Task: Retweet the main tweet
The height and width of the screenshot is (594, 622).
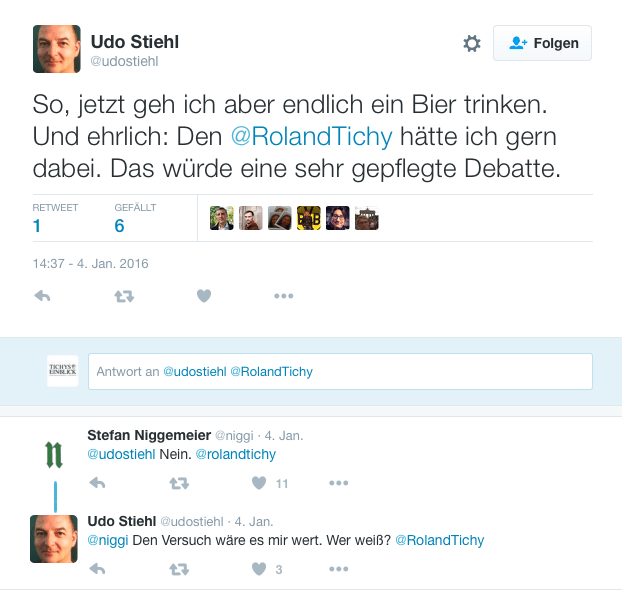Action: [x=124, y=296]
